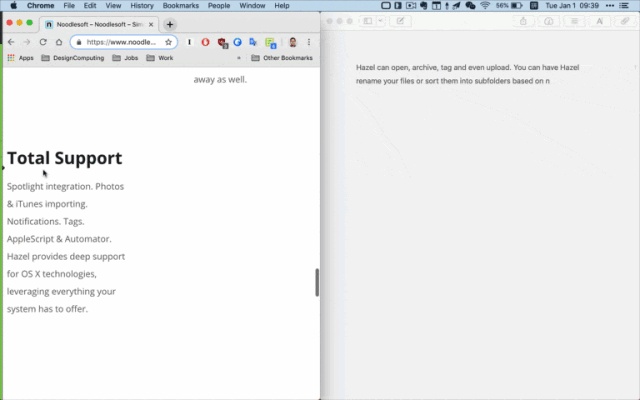Open the Apple menu
The height and width of the screenshot is (400, 640).
[x=13, y=6]
